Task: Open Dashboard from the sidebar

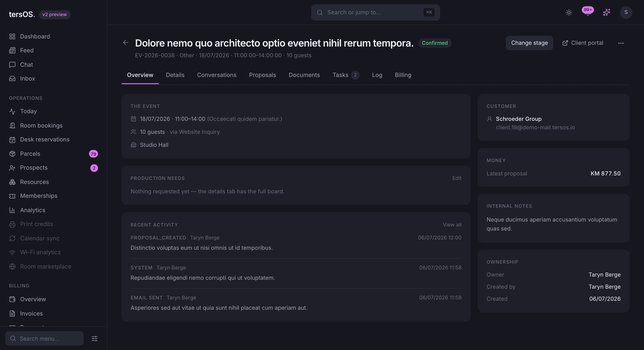Action: [x=53, y=36]
